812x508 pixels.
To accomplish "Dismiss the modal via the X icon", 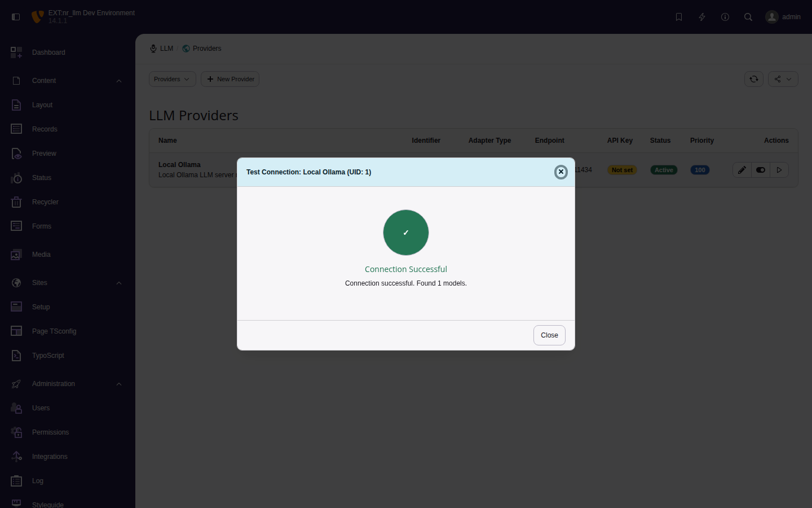I will click(561, 172).
